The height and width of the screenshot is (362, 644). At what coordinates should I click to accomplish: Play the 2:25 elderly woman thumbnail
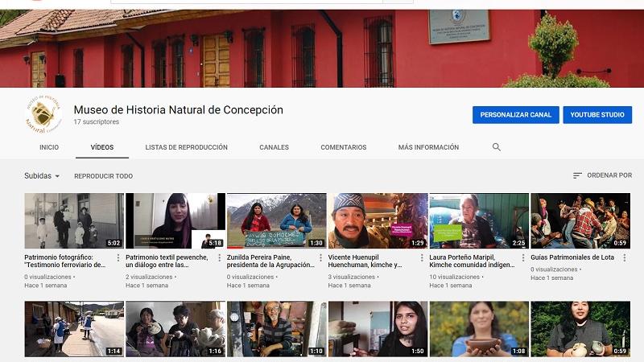tap(479, 220)
